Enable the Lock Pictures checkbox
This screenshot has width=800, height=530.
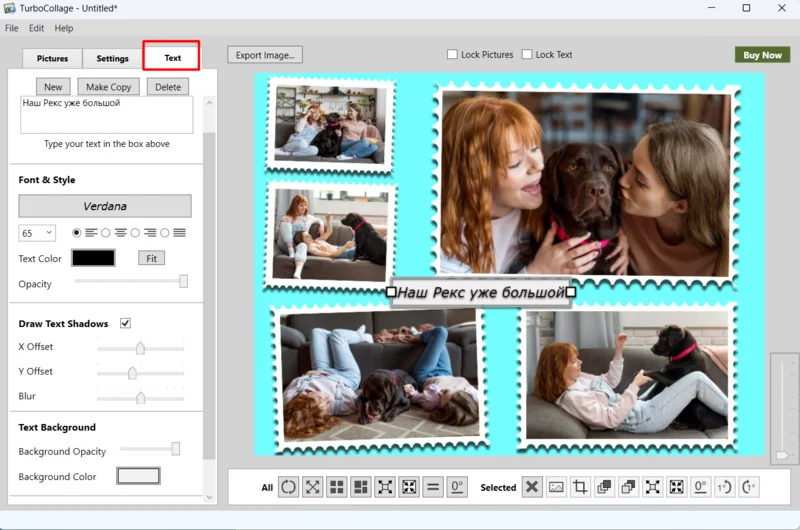pyautogui.click(x=453, y=55)
